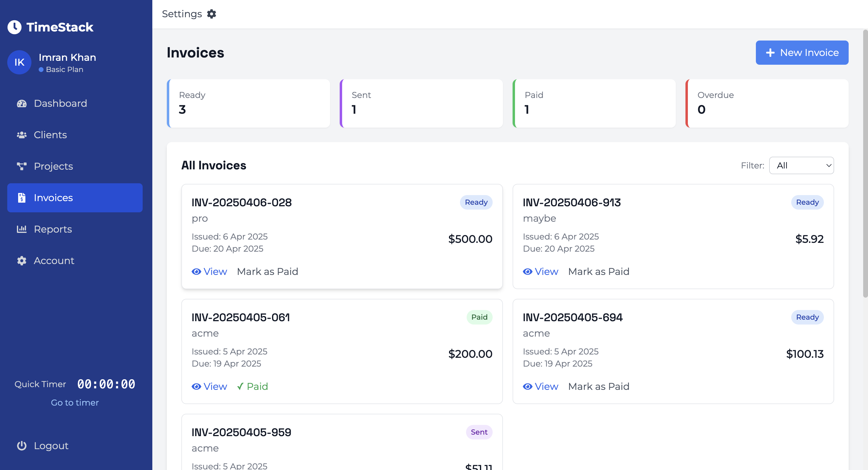
Task: Click eye icon on invoice INV-20250406-913
Action: [x=527, y=272]
